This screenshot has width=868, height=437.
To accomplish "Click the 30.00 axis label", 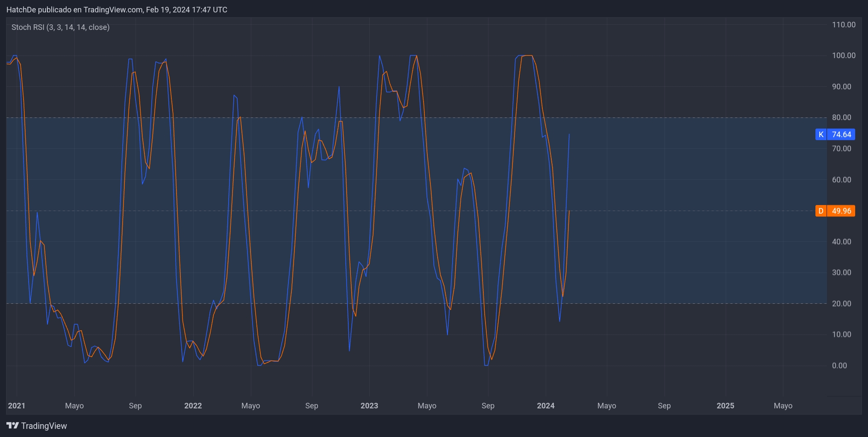I will tap(842, 273).
